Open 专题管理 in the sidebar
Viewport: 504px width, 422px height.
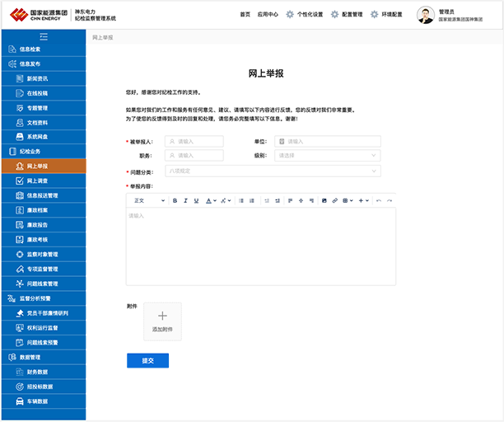point(44,108)
